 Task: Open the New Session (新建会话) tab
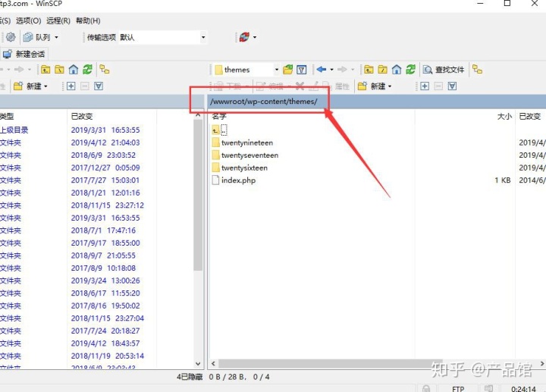(24, 54)
